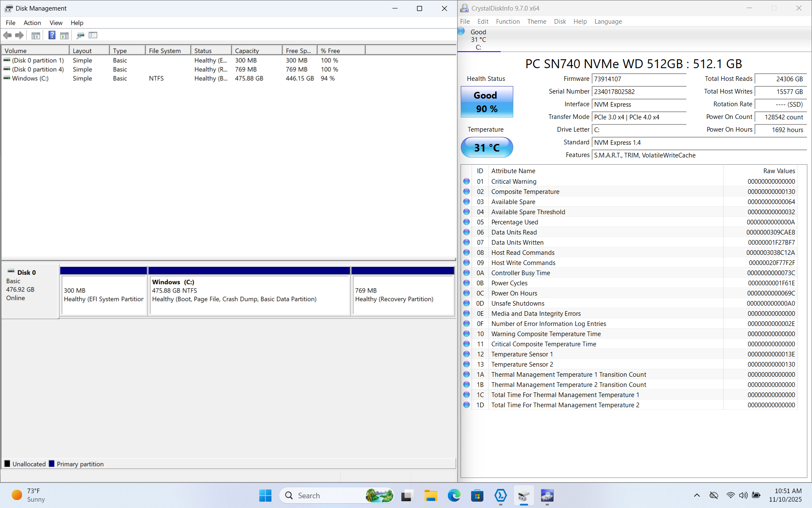Screen dimensions: 812x508
Task: Open the Microsoft Store from the taskbar
Action: point(477,495)
